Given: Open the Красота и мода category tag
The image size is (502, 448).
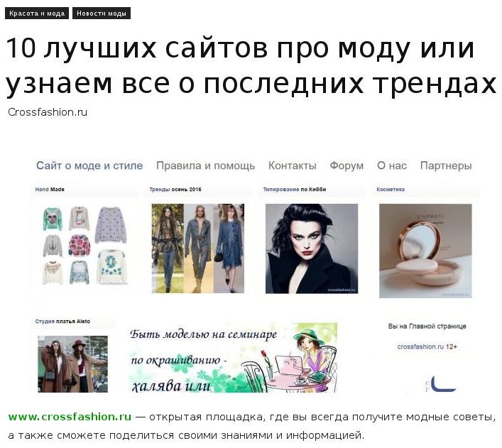Looking at the screenshot, I should pyautogui.click(x=37, y=13).
